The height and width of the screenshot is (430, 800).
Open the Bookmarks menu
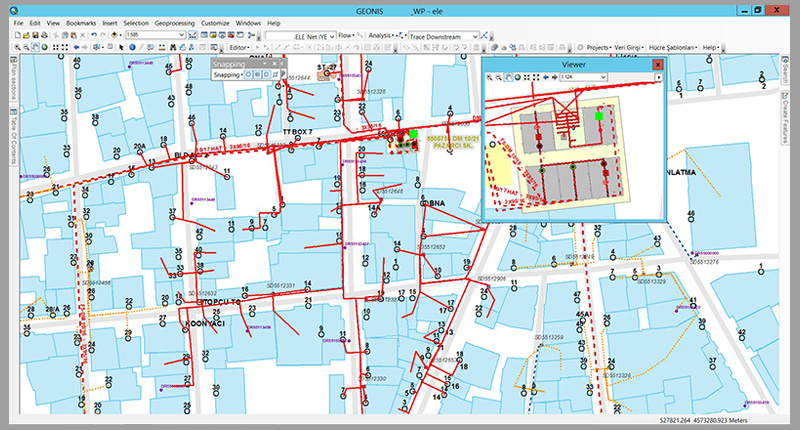point(81,23)
